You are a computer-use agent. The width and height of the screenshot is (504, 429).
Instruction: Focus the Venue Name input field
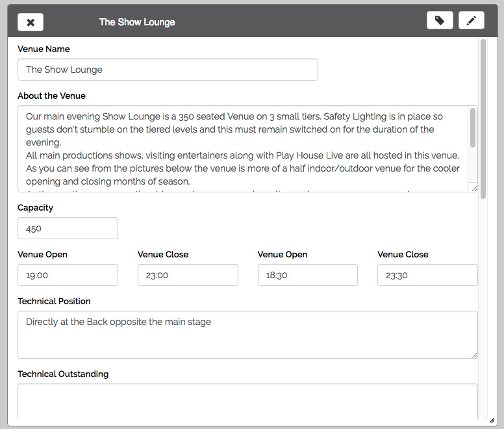click(x=168, y=70)
